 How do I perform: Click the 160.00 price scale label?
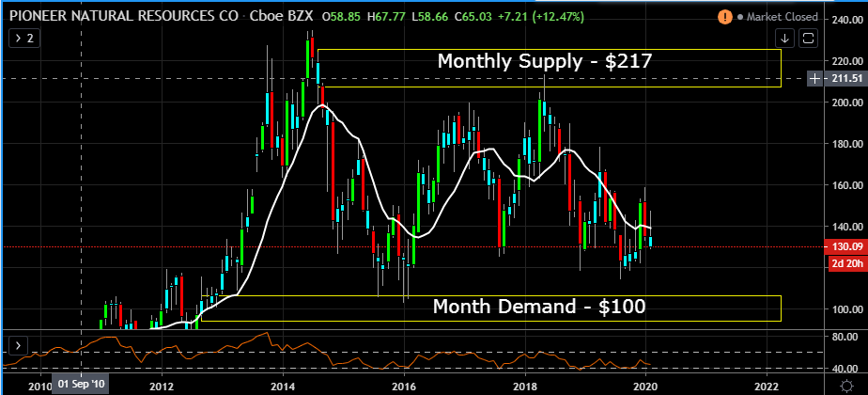click(845, 185)
